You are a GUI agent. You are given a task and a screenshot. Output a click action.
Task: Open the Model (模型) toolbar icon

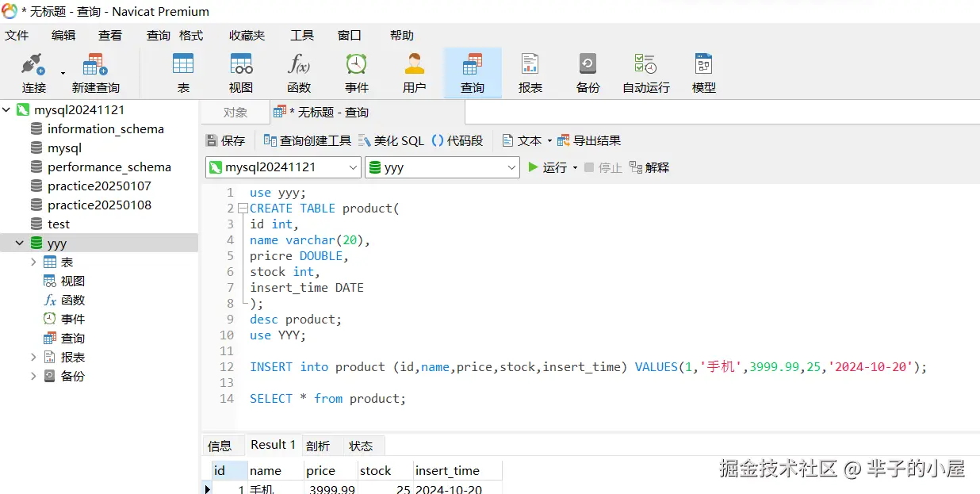coord(704,73)
